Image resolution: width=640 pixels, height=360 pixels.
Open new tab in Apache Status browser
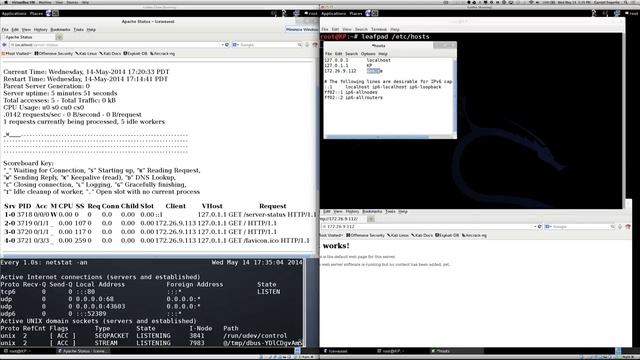coord(59,37)
